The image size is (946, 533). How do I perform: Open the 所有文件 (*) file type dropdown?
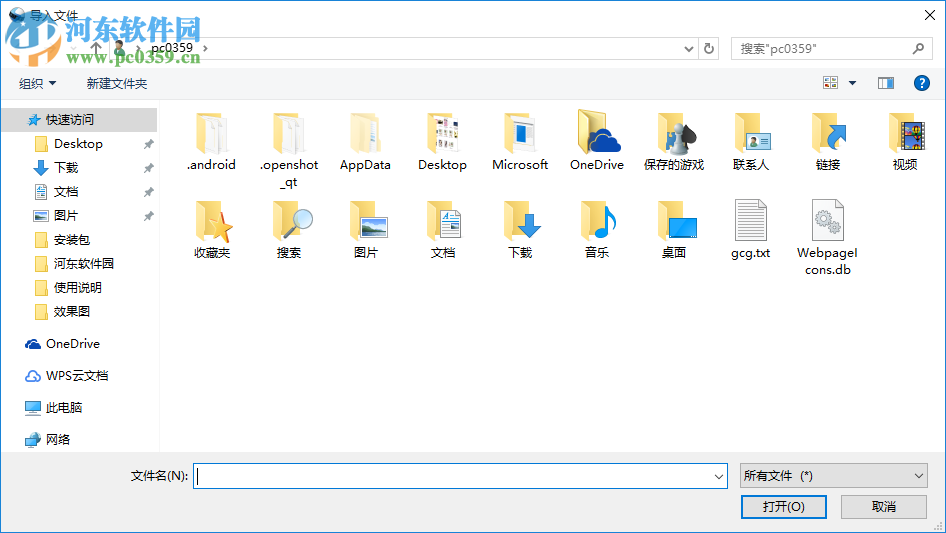coord(834,476)
